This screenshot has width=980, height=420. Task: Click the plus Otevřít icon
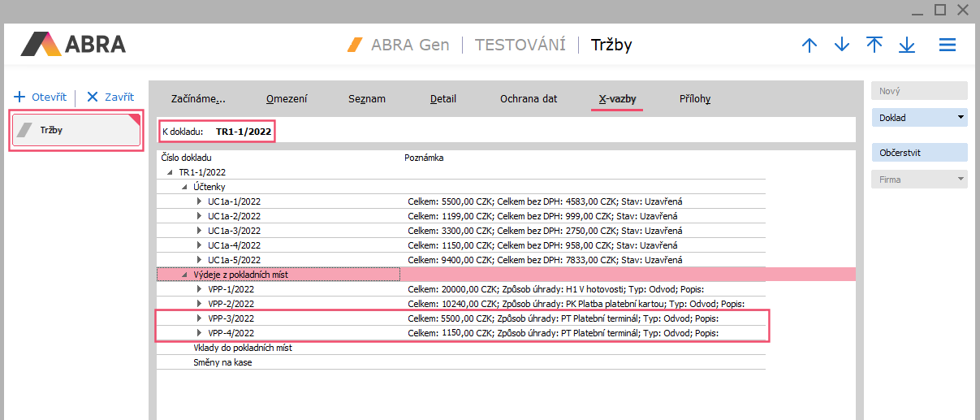click(x=20, y=97)
